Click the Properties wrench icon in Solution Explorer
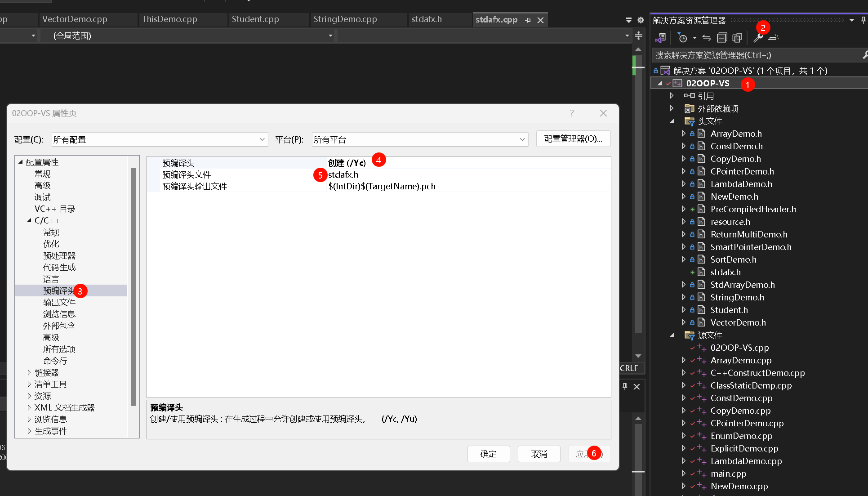 click(x=758, y=38)
